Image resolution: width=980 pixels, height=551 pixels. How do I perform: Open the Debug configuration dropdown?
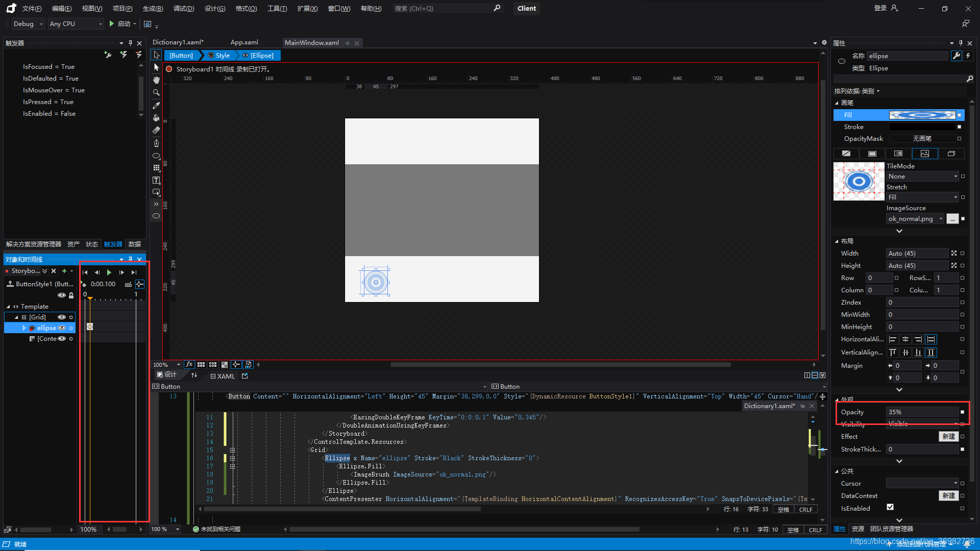point(28,24)
